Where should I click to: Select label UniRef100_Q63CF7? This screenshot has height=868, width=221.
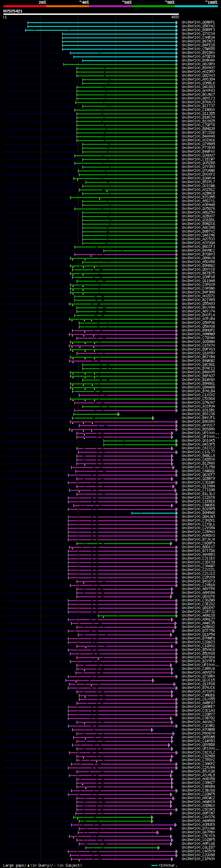tap(198, 475)
